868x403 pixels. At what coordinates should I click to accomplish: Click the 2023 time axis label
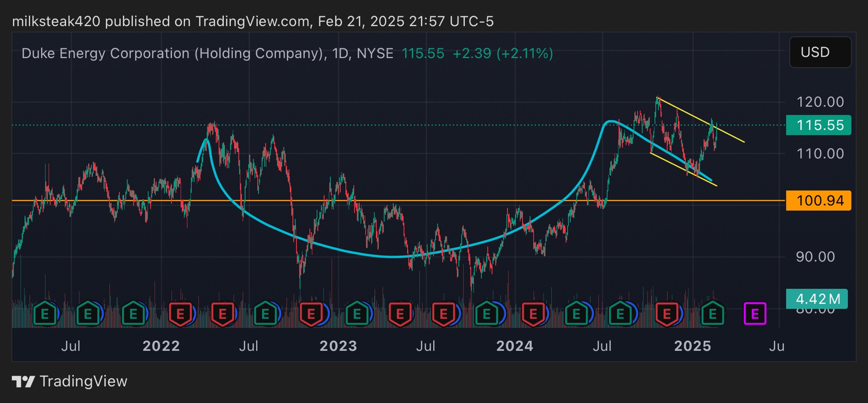(x=339, y=346)
